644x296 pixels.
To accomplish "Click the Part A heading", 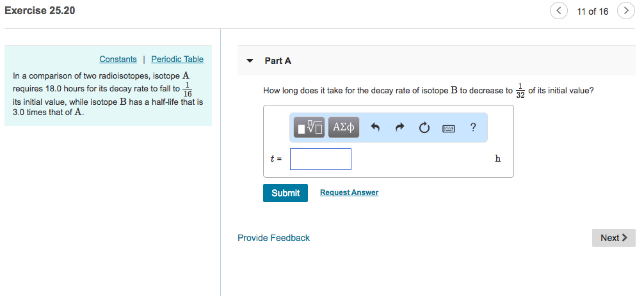I will coord(278,61).
